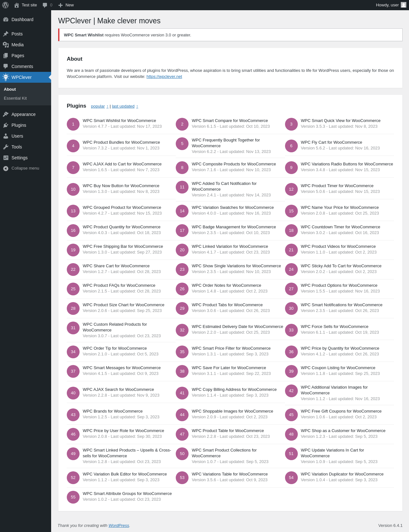Click WPC Variations Radio Buttons title
The image size is (409, 532).
347,164
